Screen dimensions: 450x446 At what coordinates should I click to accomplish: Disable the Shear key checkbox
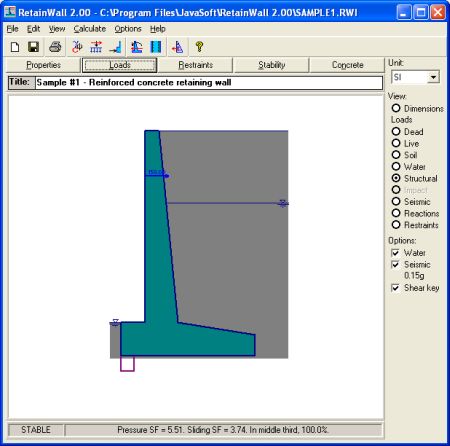(395, 288)
